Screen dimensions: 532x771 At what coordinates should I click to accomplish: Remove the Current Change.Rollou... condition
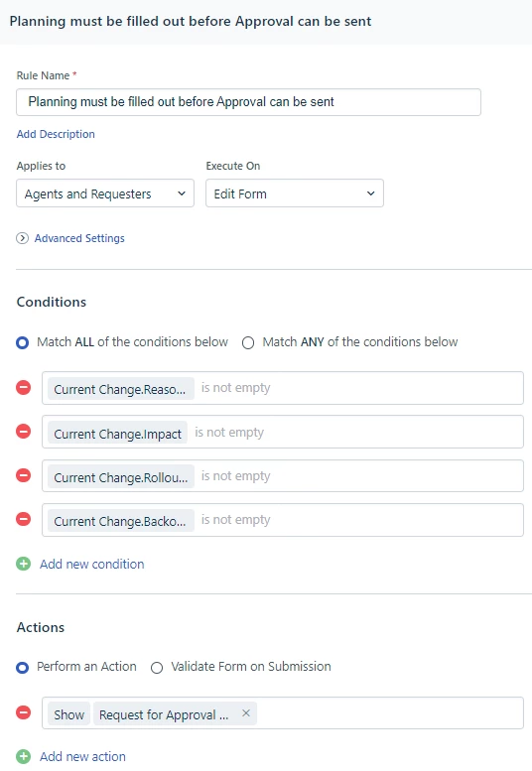(x=23, y=475)
